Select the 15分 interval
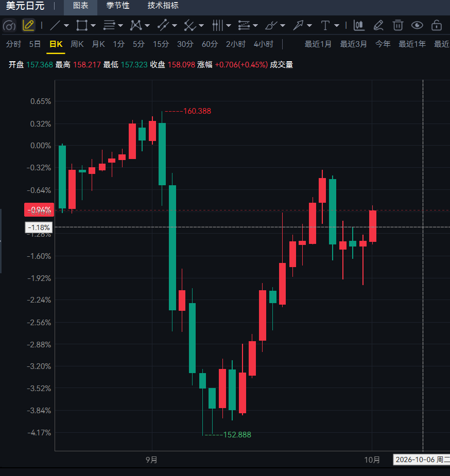 point(161,44)
